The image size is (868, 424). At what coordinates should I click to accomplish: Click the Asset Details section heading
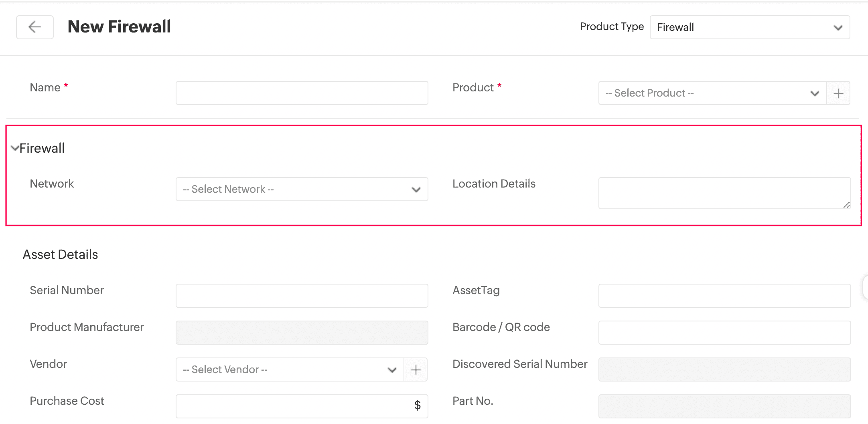tap(60, 254)
